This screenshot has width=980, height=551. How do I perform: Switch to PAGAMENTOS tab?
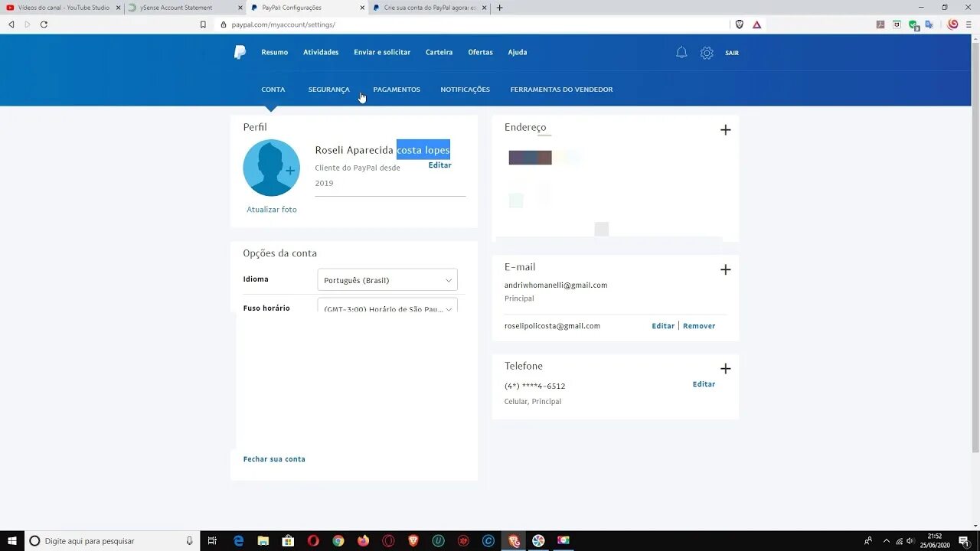(397, 90)
